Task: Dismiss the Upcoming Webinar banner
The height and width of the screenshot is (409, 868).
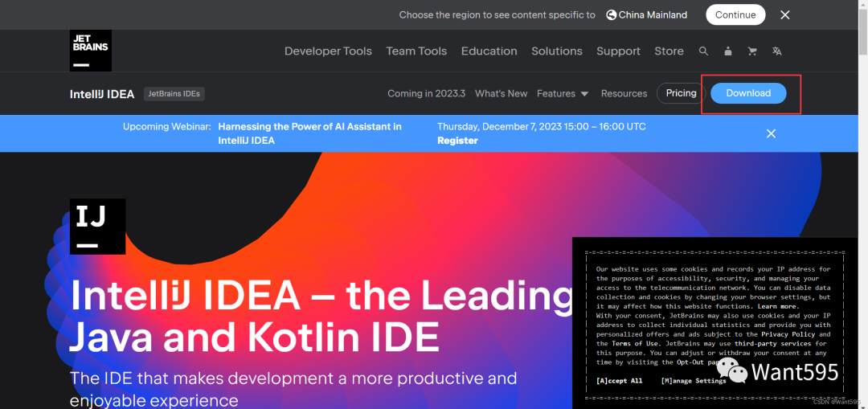Action: pyautogui.click(x=771, y=133)
